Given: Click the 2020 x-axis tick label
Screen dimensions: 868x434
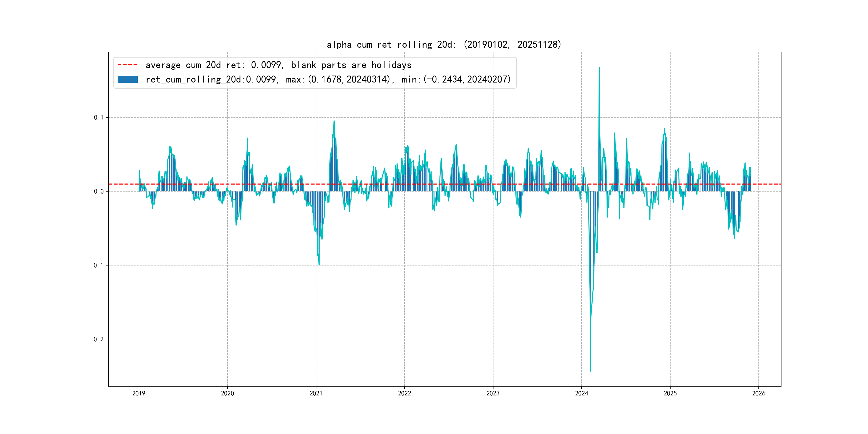Looking at the screenshot, I should 227,393.
